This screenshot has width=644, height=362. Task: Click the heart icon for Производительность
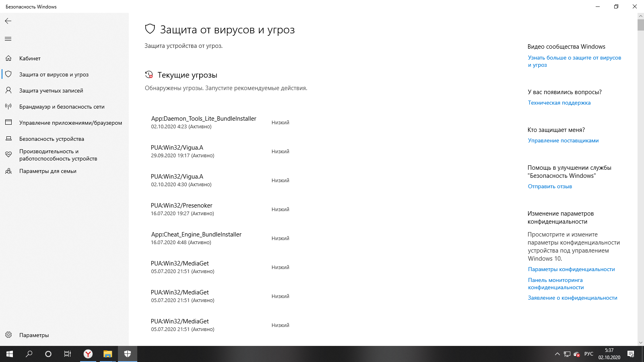click(8, 155)
